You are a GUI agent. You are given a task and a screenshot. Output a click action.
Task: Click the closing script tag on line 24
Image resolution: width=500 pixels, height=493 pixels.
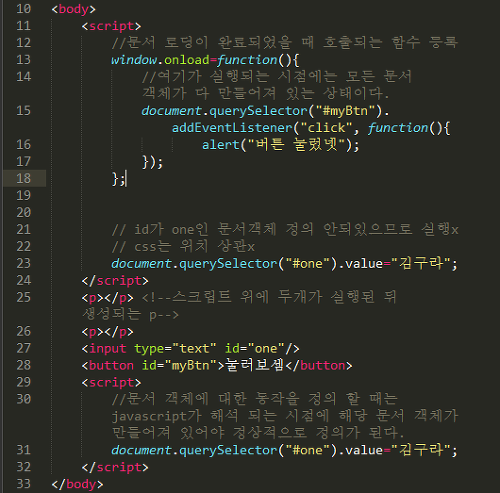[x=115, y=281]
